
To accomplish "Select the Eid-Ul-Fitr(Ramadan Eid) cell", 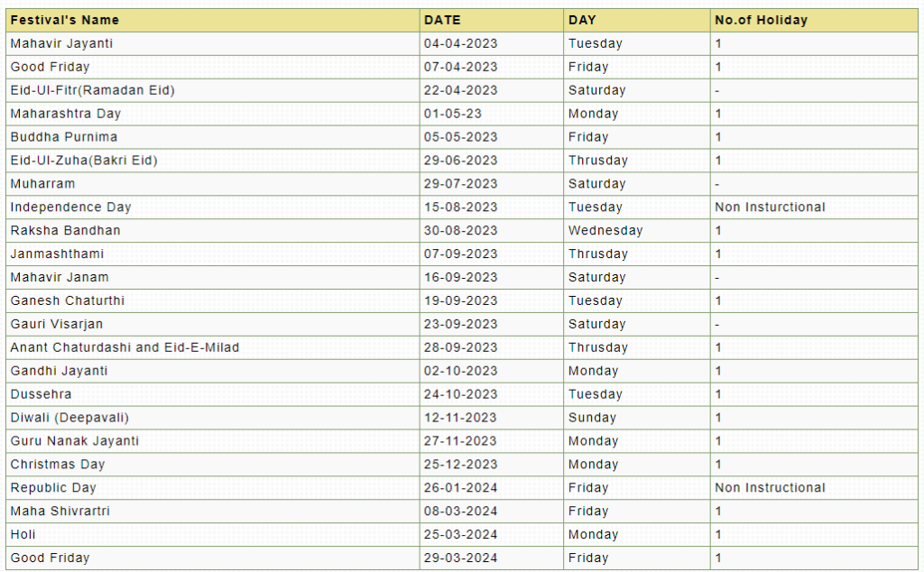I will 92,90.
